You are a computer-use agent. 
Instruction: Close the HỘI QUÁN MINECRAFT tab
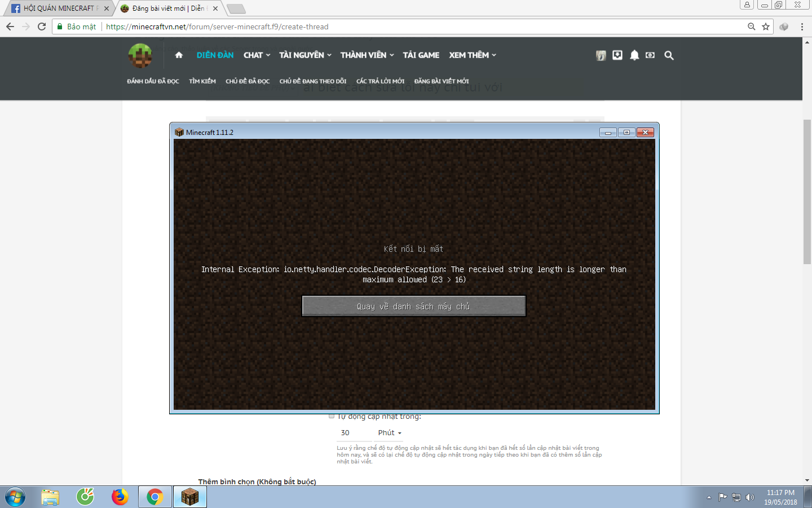pyautogui.click(x=107, y=8)
